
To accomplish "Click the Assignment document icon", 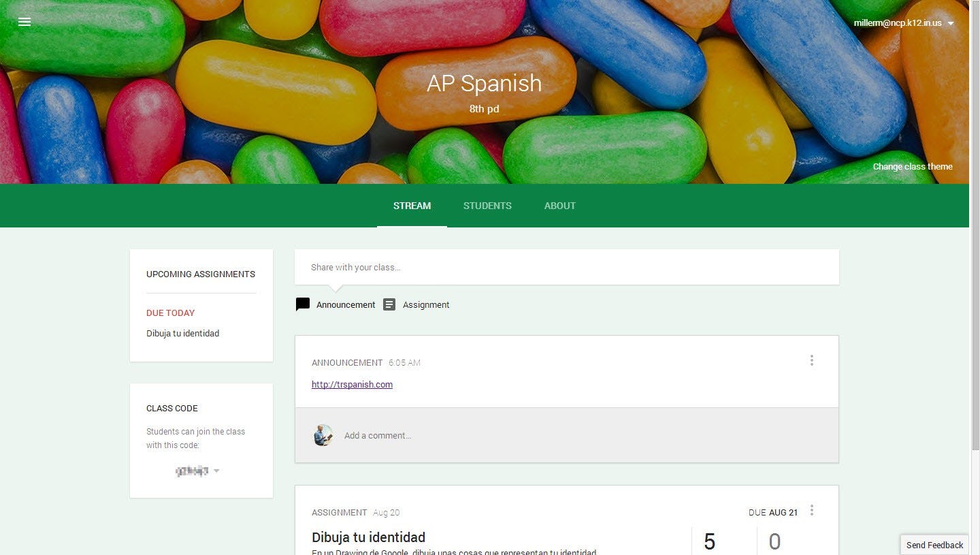I will click(x=389, y=304).
